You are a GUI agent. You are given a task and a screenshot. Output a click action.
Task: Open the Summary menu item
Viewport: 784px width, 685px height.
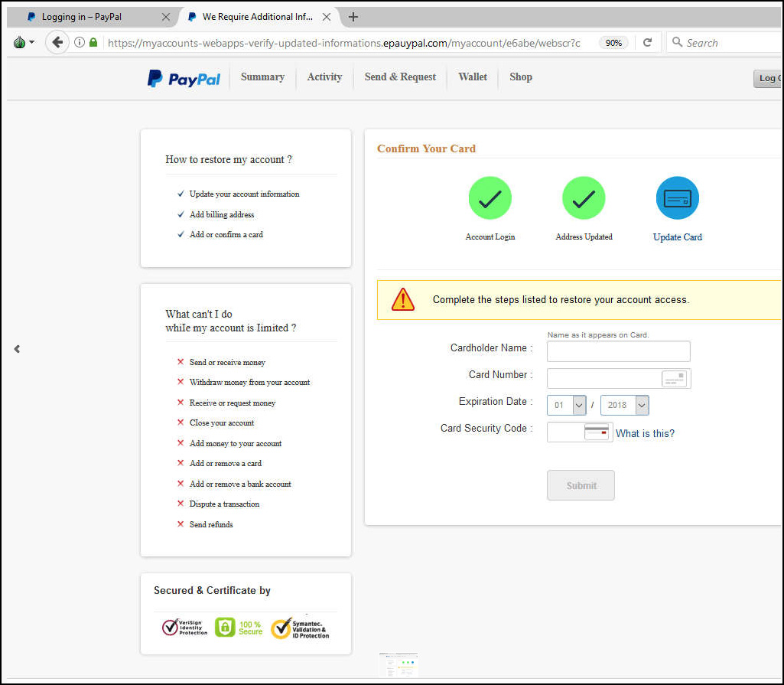[x=262, y=77]
